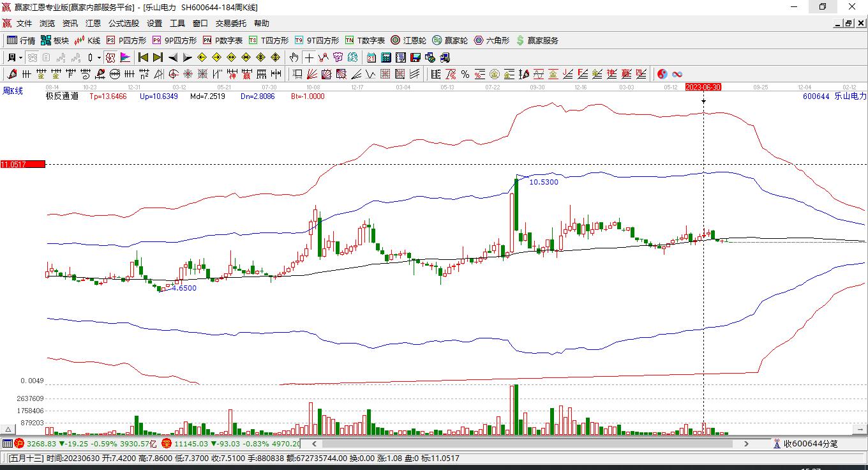The height and width of the screenshot is (470, 868).
Task: Toggle the crosshair cursor tool
Action: [309, 57]
